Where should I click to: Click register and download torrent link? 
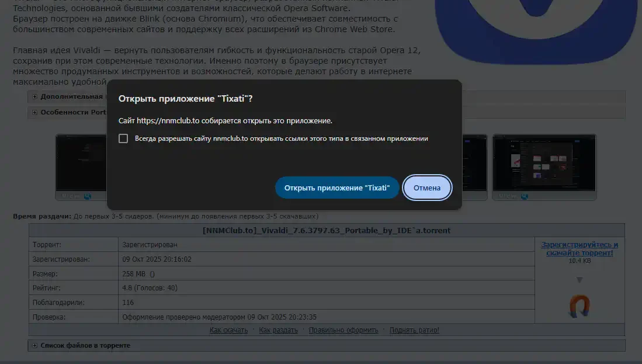[579, 248]
